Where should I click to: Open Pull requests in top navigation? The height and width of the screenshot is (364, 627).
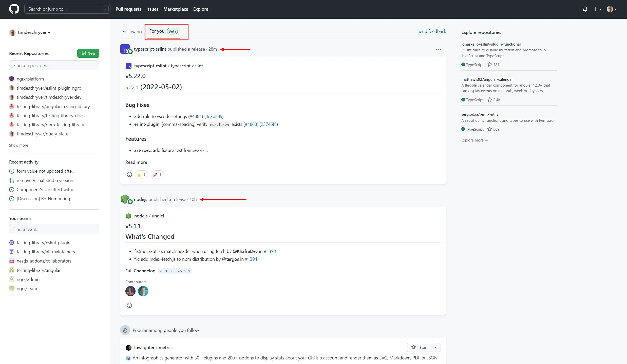click(128, 9)
